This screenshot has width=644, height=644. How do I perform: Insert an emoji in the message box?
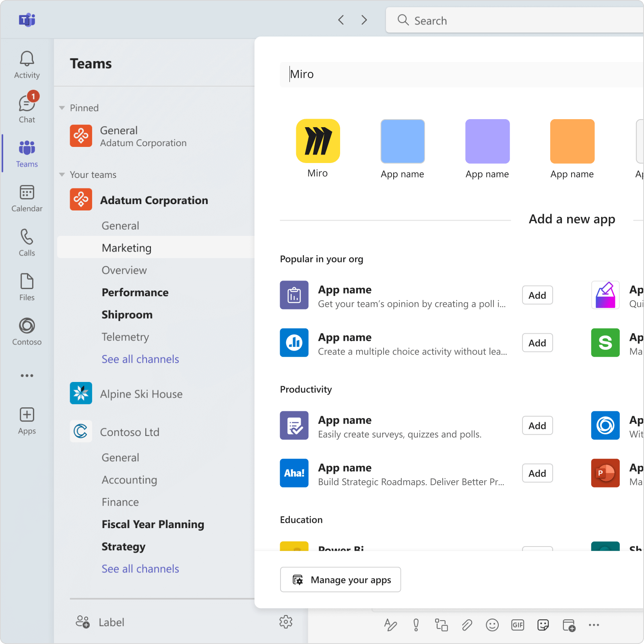492,625
